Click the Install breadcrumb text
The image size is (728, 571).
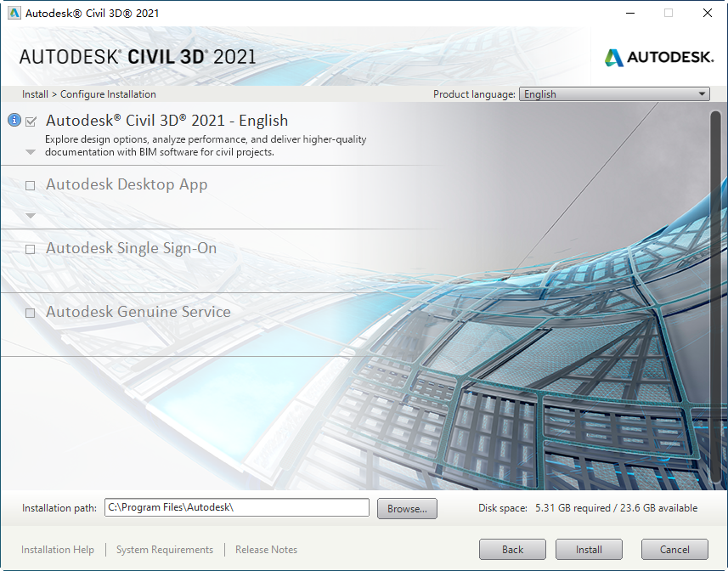[x=35, y=94]
